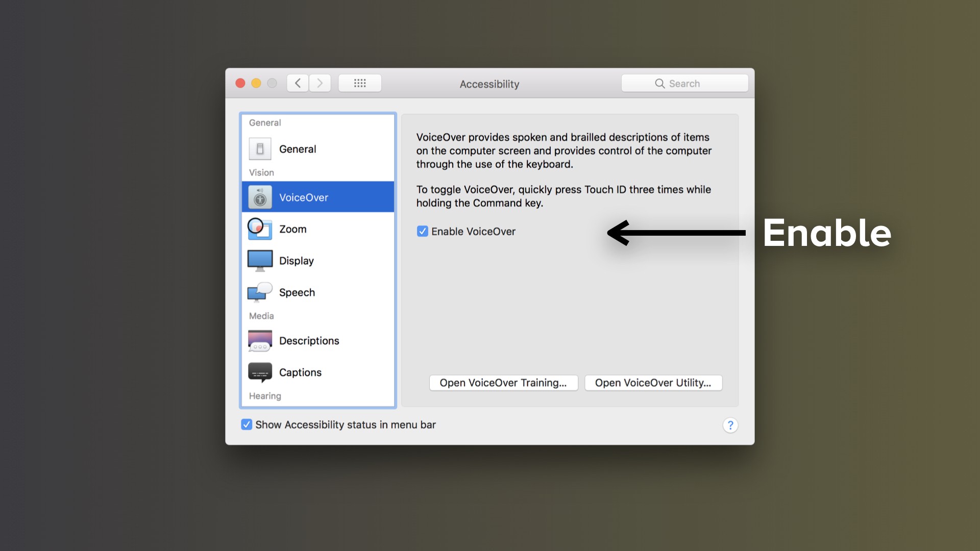Go forward with the right chevron
The image size is (980, 551).
point(320,83)
